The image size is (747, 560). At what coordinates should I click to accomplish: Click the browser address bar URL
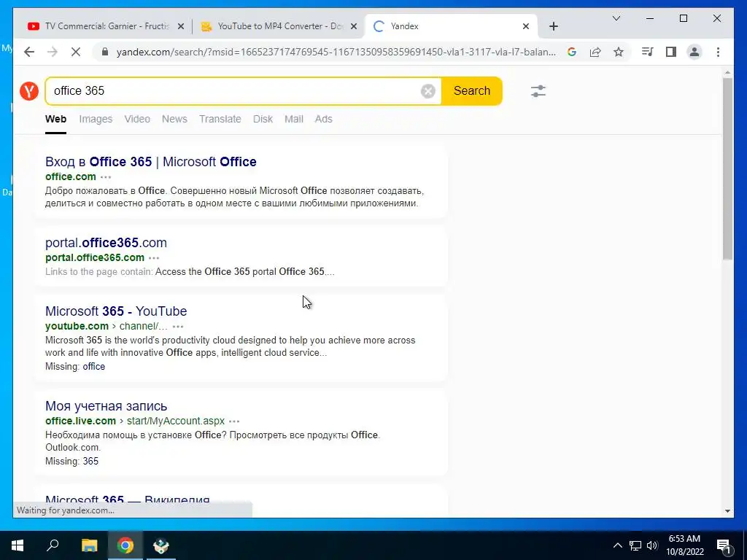336,52
